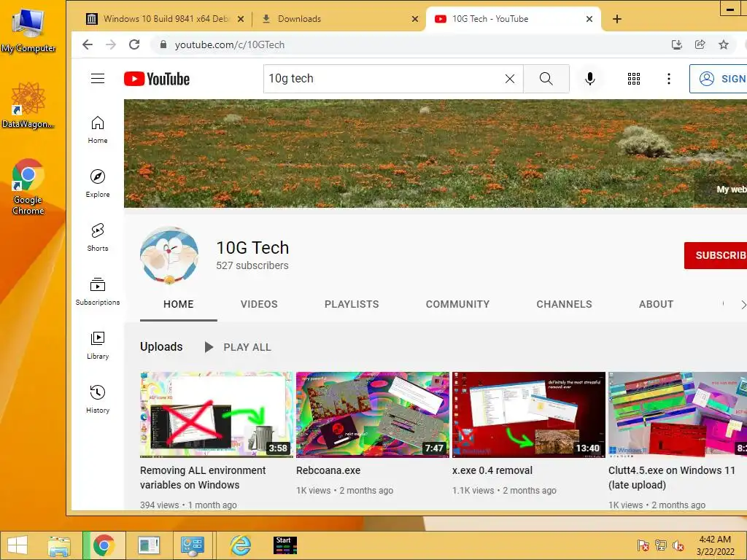Select the HOME channel tab
Screen dimensions: 747x560
click(179, 304)
